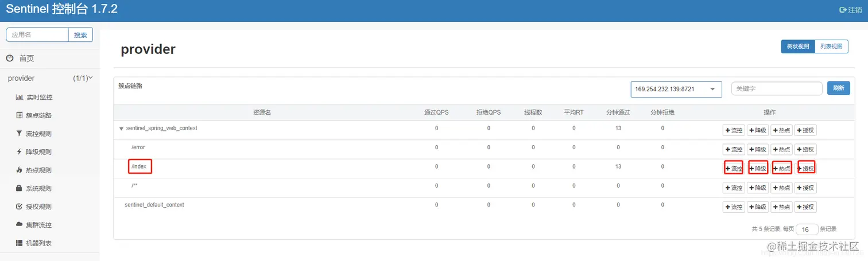
Task: Add 降级 rule for /index
Action: click(758, 169)
